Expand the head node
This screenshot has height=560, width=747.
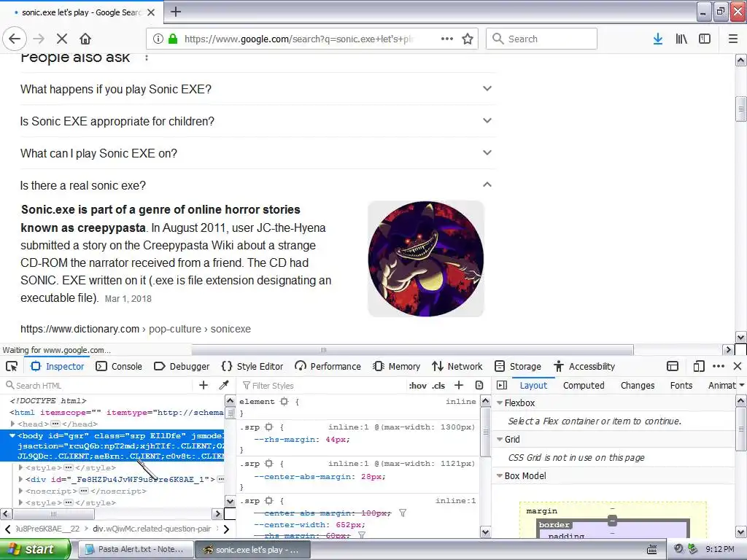tap(13, 424)
